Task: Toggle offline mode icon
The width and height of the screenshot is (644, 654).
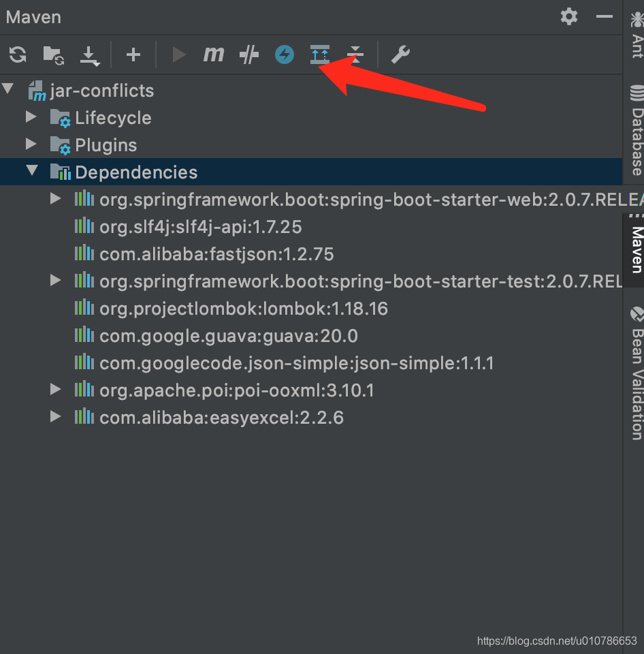Action: [249, 54]
